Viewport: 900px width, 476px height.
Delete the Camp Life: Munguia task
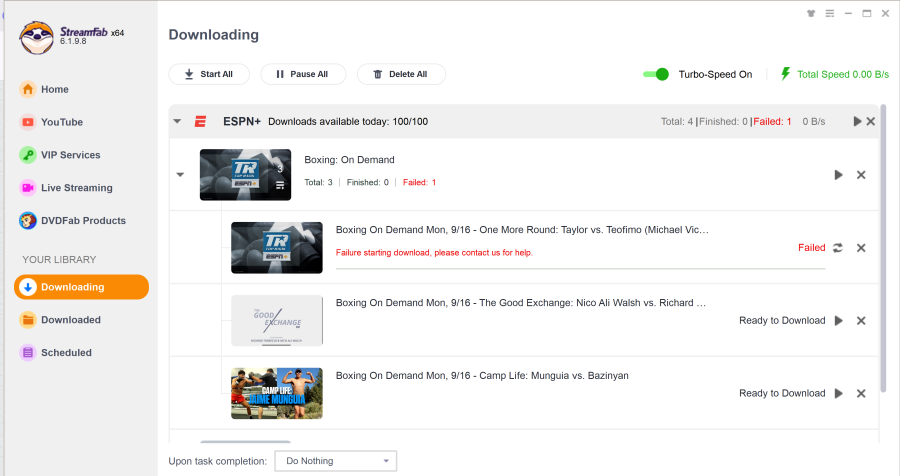861,393
